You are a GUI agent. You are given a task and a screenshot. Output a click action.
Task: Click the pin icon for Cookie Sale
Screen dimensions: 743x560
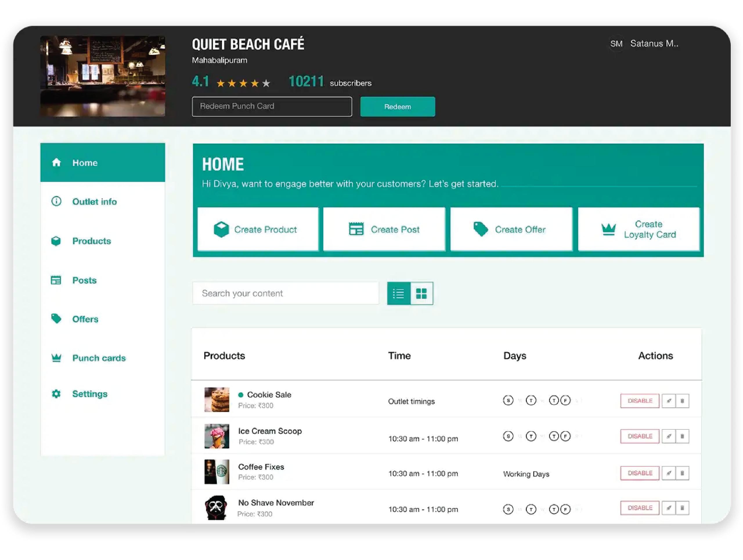click(668, 401)
